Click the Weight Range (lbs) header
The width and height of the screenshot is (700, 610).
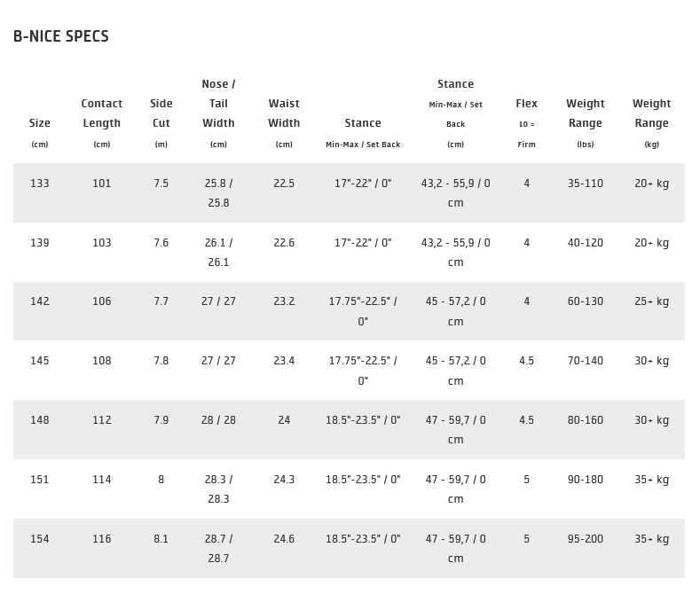586,113
